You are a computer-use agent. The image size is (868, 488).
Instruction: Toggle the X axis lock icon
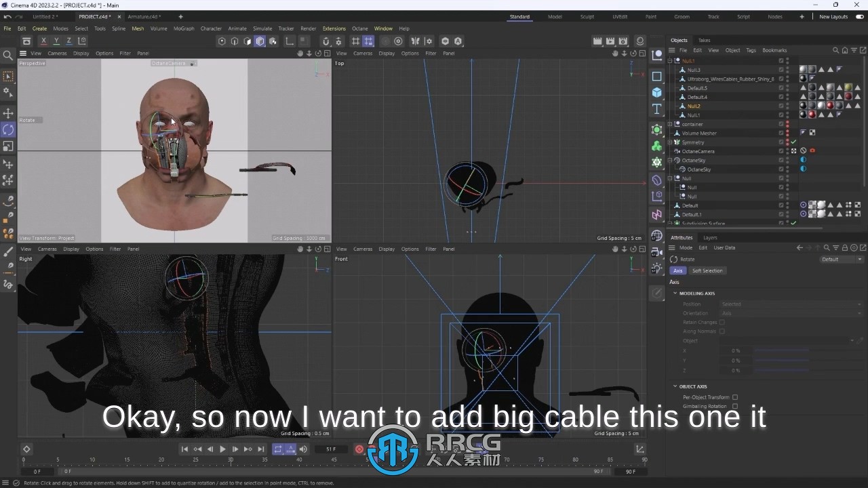[x=43, y=41]
